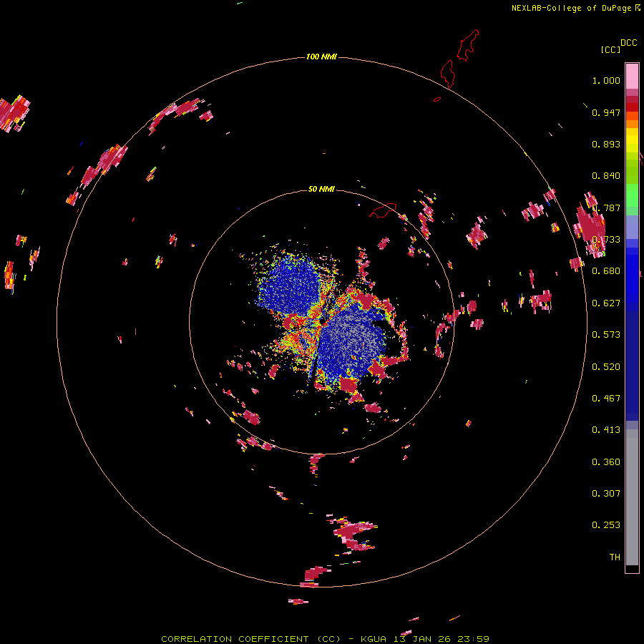Click the island outline on the 50 NMI ring
Image resolution: width=644 pixels, height=644 pixels.
384,210
